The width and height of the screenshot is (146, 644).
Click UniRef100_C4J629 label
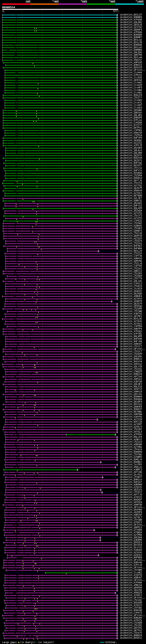click(x=131, y=289)
